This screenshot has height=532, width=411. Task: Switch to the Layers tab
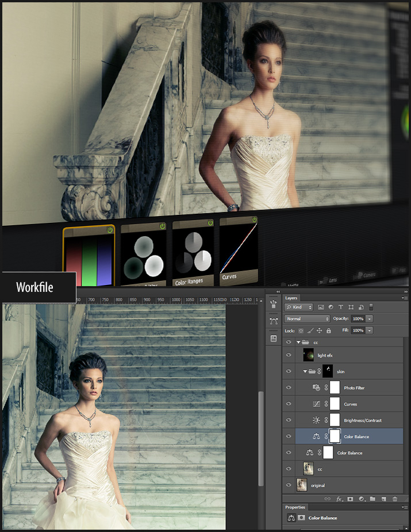pos(291,298)
